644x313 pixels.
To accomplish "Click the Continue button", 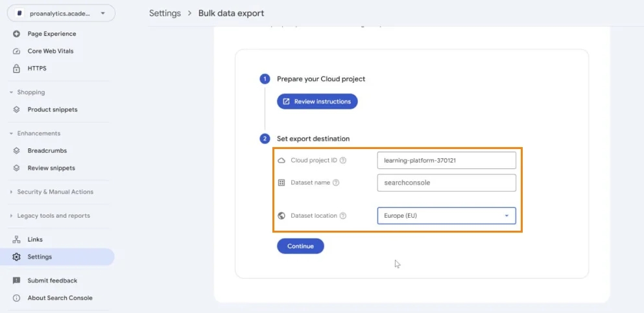I will point(300,246).
